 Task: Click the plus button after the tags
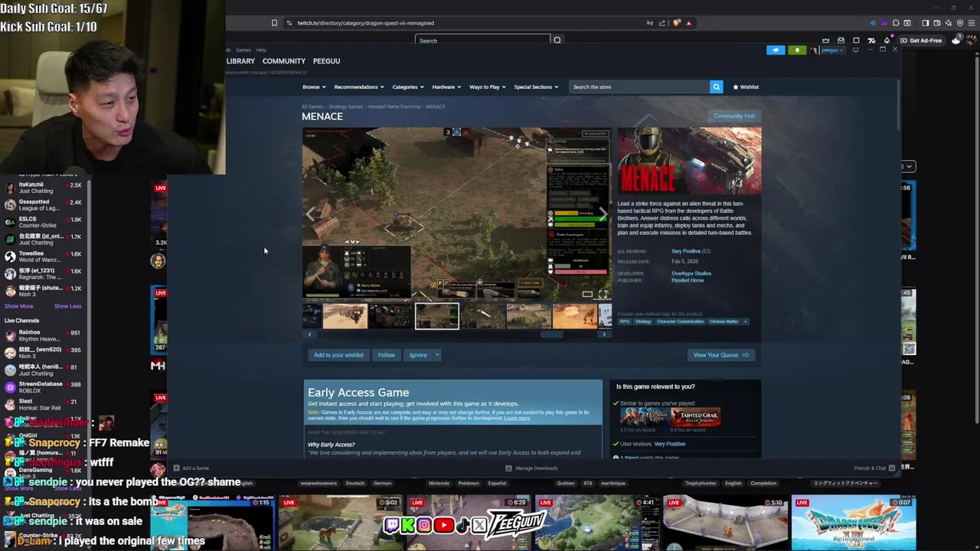coord(746,321)
